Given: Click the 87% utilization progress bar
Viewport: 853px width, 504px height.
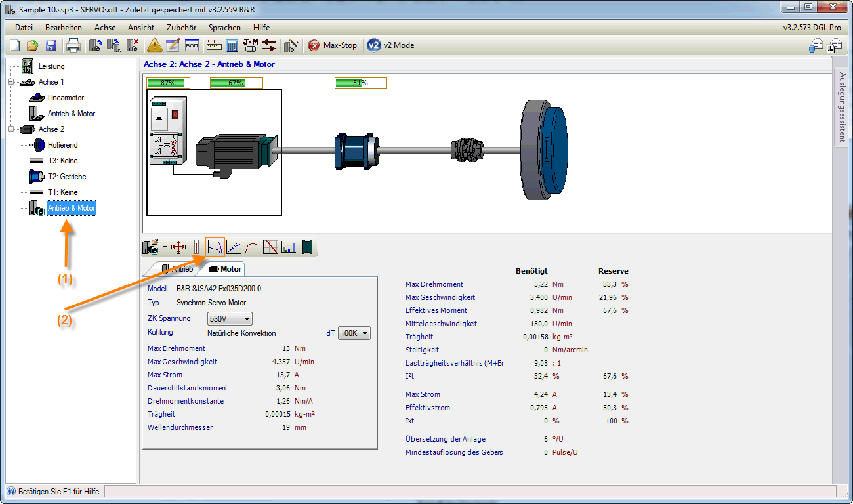Looking at the screenshot, I should click(x=168, y=83).
